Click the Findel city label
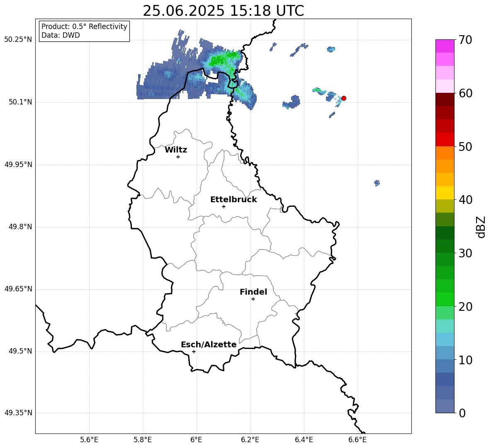 [x=253, y=292]
